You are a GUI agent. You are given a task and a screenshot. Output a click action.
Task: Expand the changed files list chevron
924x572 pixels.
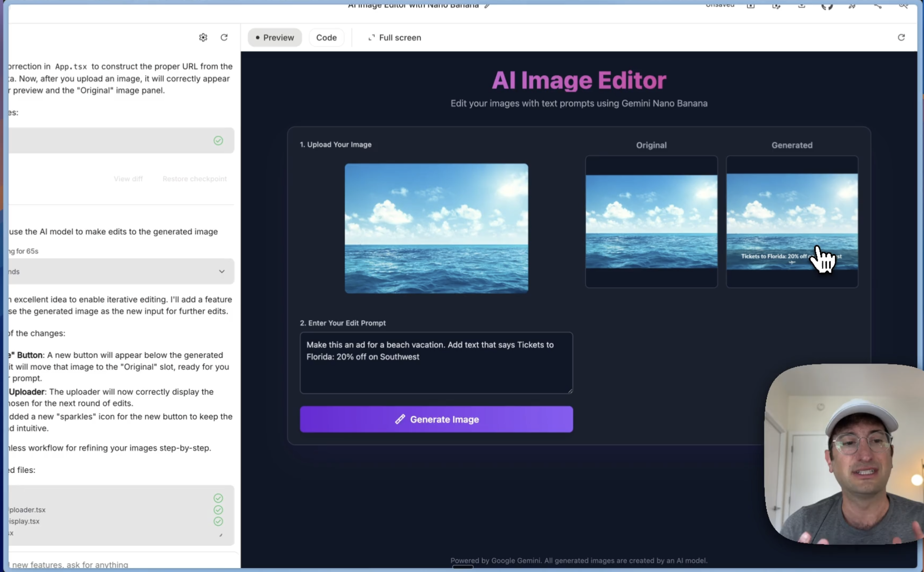click(x=220, y=535)
